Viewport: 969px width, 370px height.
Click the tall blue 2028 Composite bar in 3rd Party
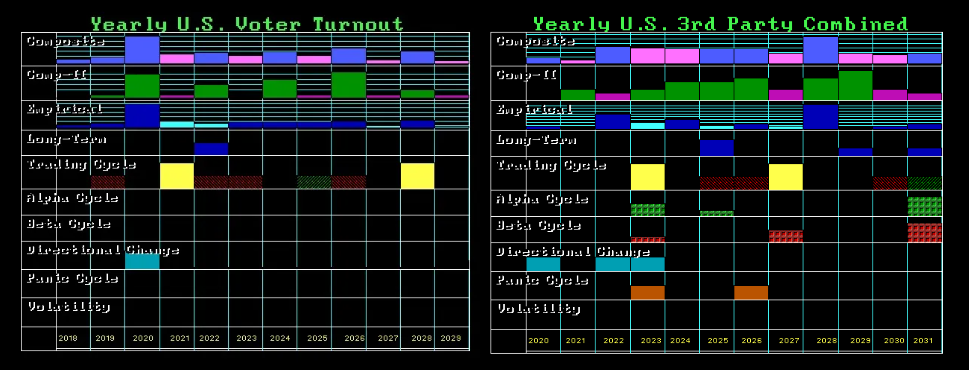tap(821, 50)
